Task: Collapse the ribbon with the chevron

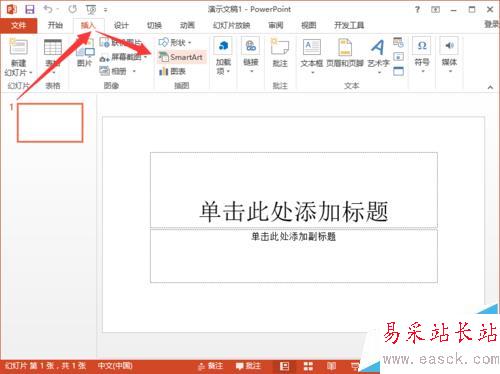Action: click(490, 87)
